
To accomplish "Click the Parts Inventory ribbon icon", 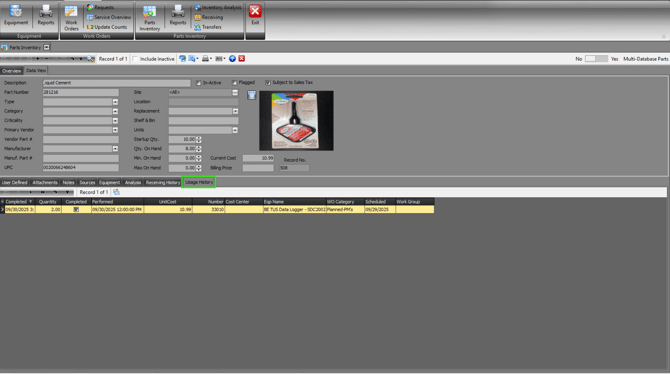I will [150, 18].
